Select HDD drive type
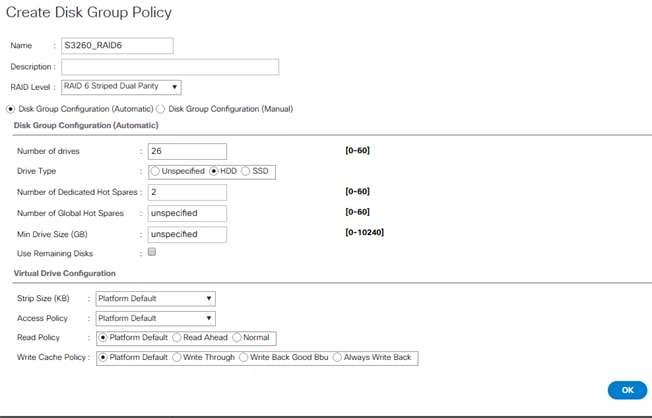The height and width of the screenshot is (418, 652). [x=214, y=171]
